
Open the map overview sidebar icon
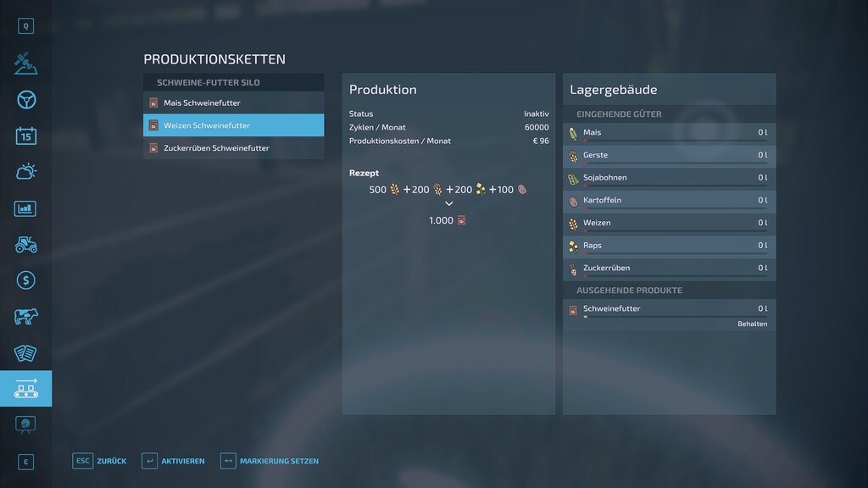[25, 63]
